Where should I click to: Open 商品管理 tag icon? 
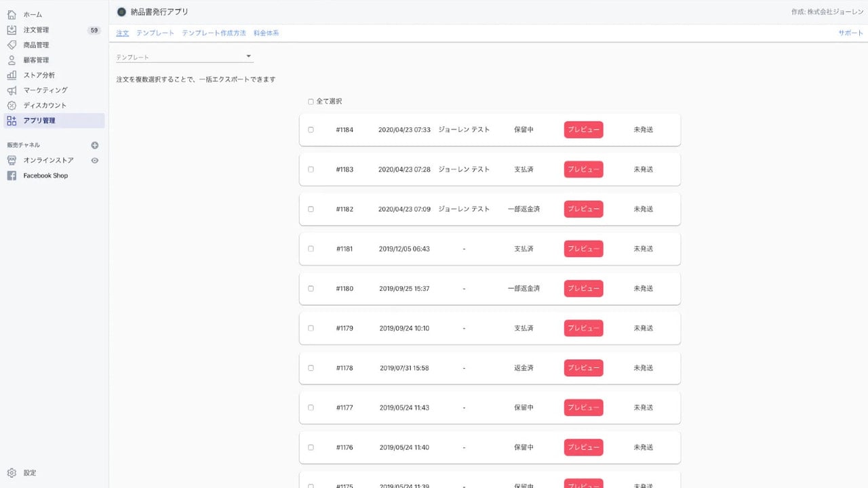click(x=12, y=45)
